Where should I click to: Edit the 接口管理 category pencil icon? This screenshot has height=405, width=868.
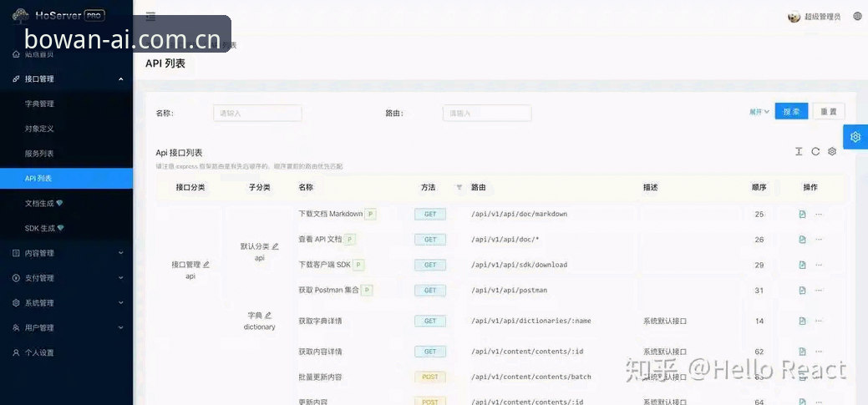coord(206,265)
